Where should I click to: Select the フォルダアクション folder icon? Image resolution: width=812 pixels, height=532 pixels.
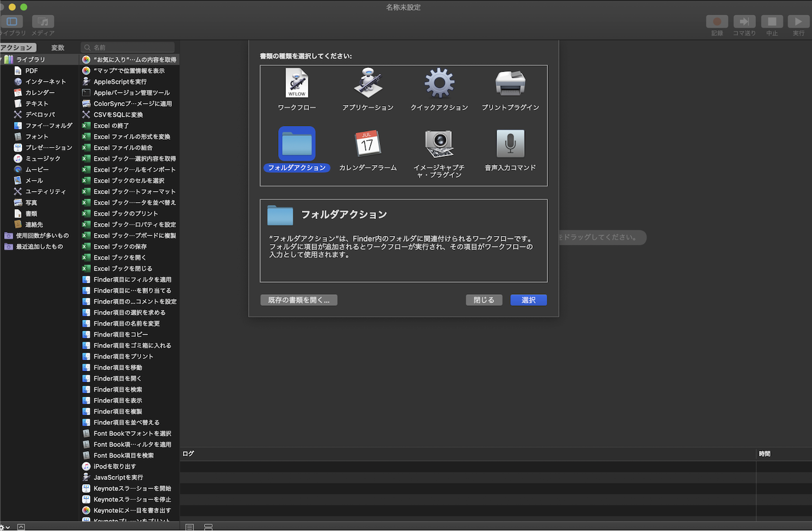point(297,143)
